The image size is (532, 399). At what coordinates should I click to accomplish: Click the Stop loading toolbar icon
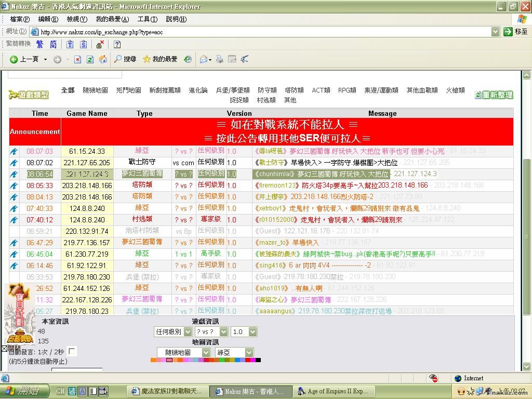[x=77, y=59]
